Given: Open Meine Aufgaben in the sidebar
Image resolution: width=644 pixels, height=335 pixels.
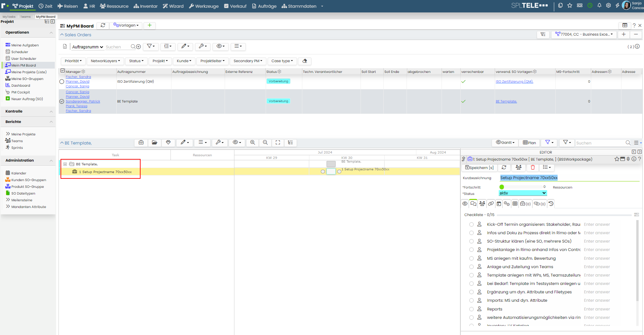Looking at the screenshot, I should click(25, 45).
